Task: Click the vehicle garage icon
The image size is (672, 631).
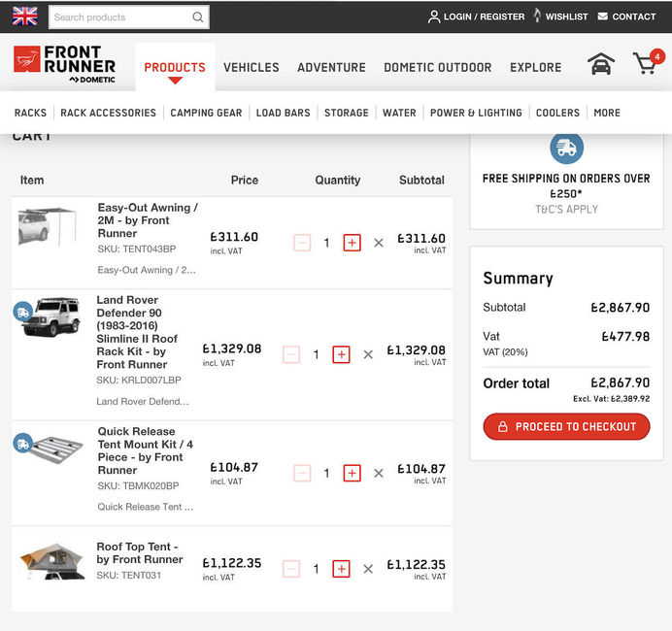Action: click(x=601, y=65)
